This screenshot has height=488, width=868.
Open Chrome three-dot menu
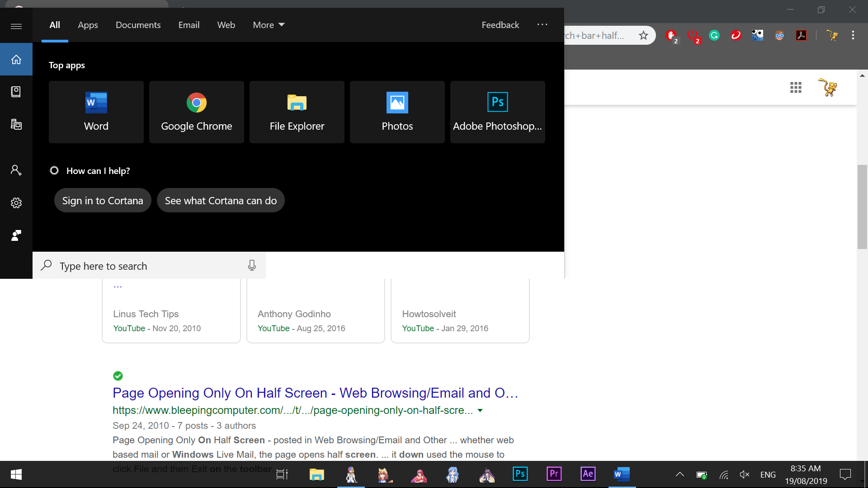click(853, 35)
